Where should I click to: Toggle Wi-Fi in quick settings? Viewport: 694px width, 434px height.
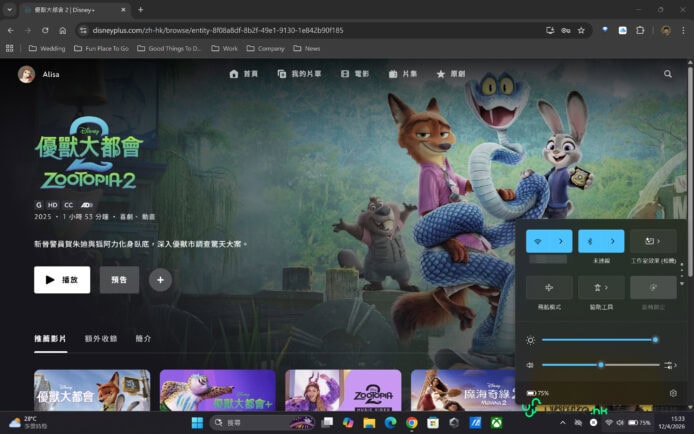(538, 241)
